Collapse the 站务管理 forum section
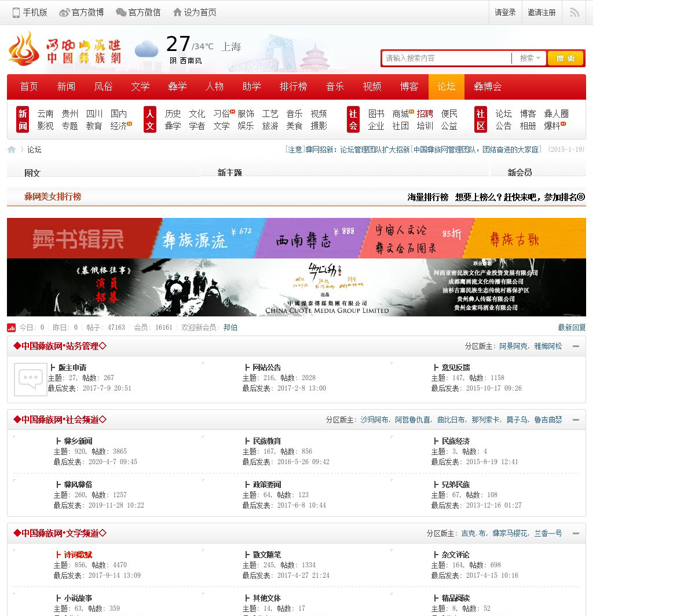This screenshot has height=616, width=695. point(576,346)
